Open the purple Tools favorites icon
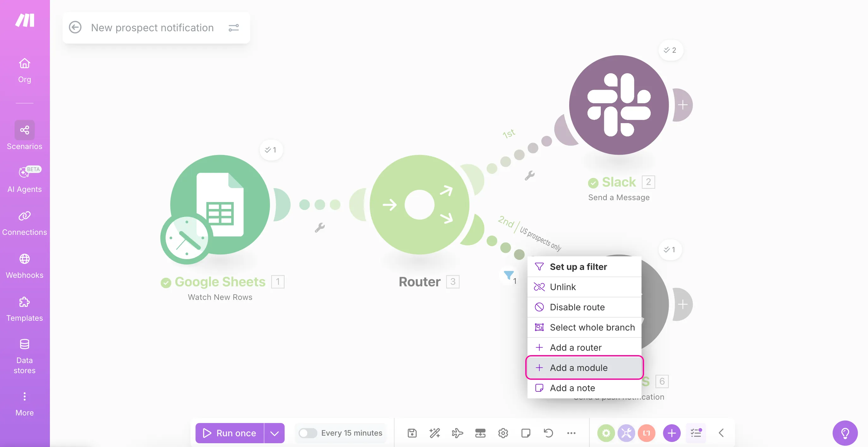Image resolution: width=868 pixels, height=447 pixels. pyautogui.click(x=626, y=433)
